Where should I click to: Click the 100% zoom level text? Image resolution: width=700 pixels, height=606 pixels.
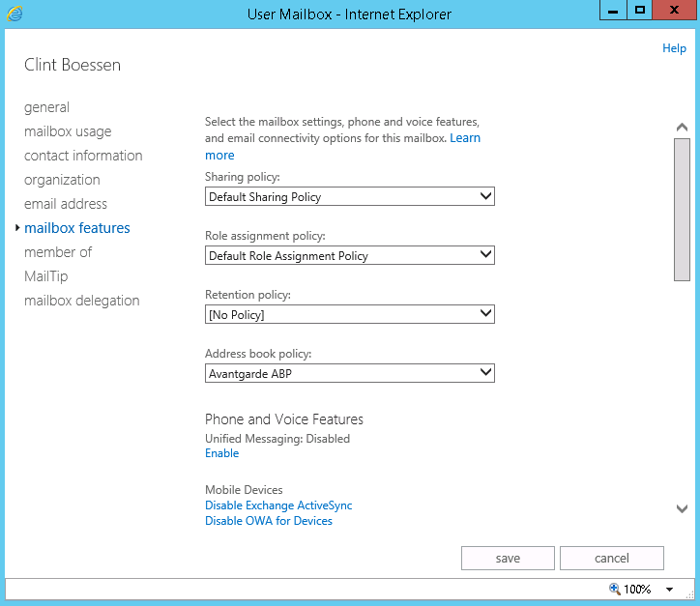(637, 590)
